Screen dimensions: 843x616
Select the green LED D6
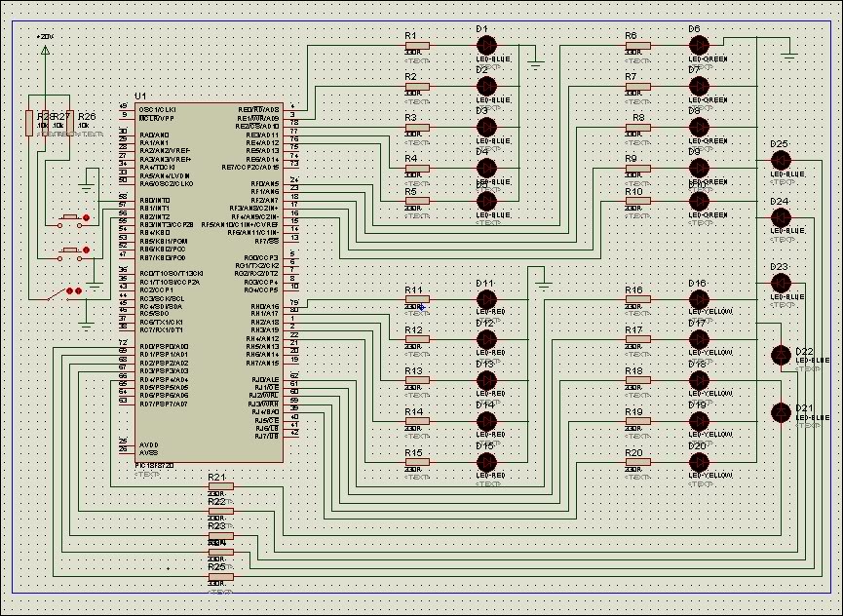[699, 46]
